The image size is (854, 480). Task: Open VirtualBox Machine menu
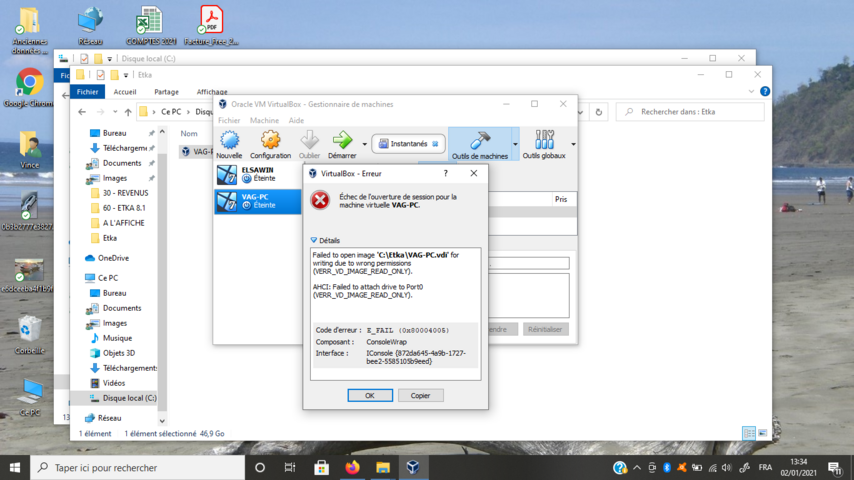[x=264, y=120]
